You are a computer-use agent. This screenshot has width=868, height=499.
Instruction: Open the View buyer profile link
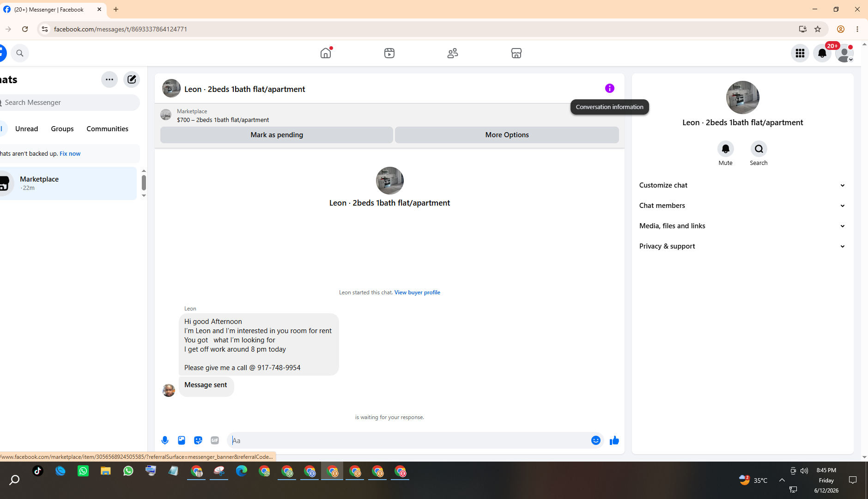pos(417,292)
